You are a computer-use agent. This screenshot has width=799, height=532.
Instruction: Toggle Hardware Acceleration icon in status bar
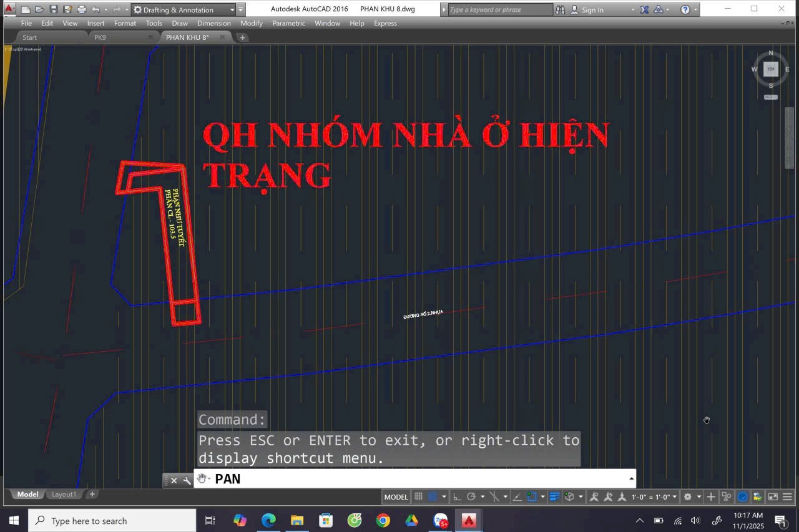[x=743, y=496]
